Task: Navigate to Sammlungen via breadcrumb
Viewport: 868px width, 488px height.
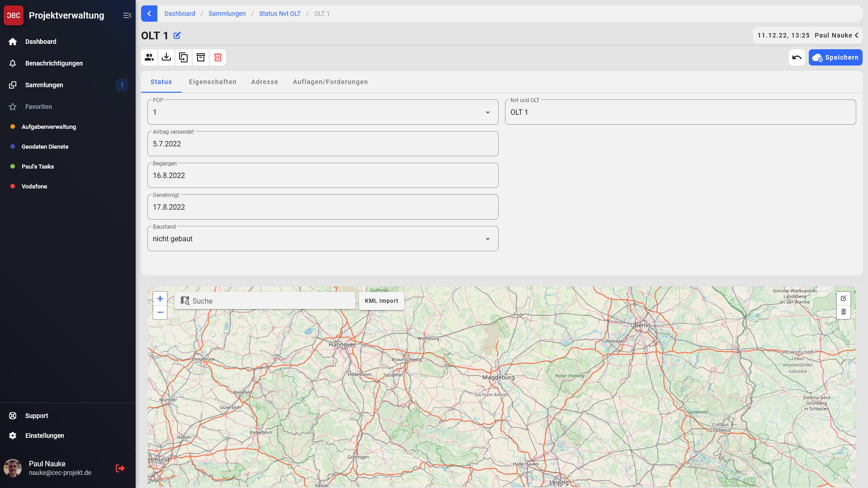Action: (x=227, y=14)
